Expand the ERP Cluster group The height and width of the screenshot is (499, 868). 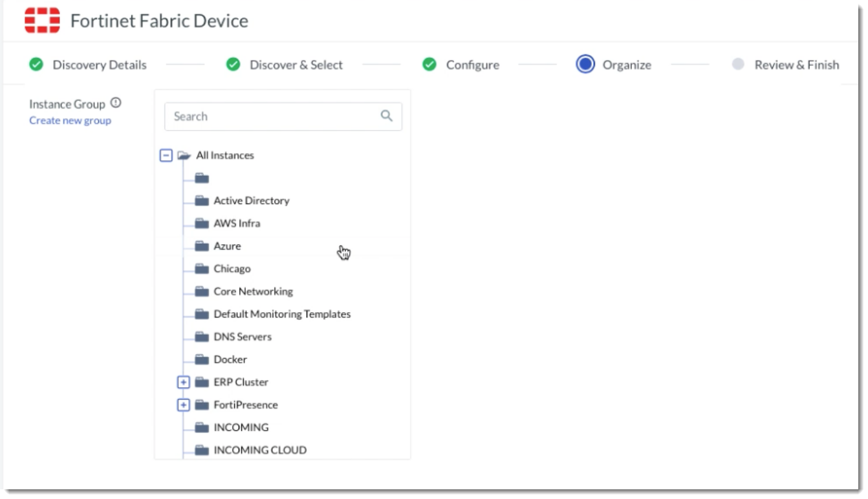point(184,383)
